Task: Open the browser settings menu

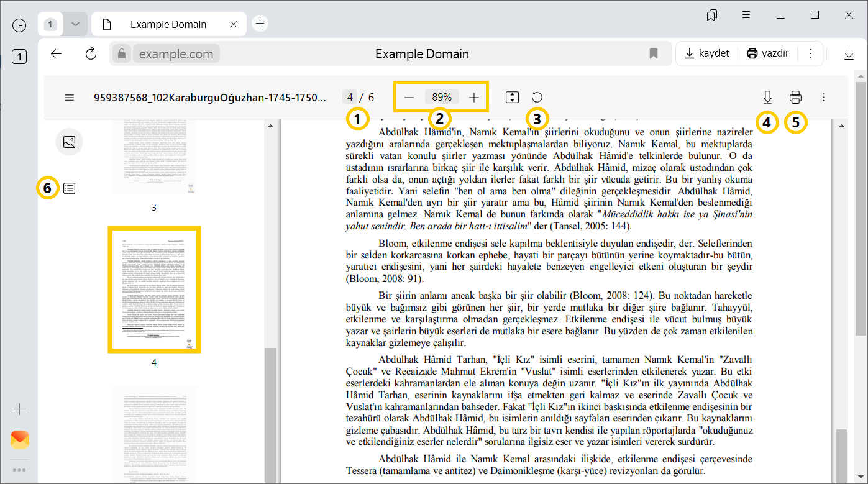Action: 746,15
